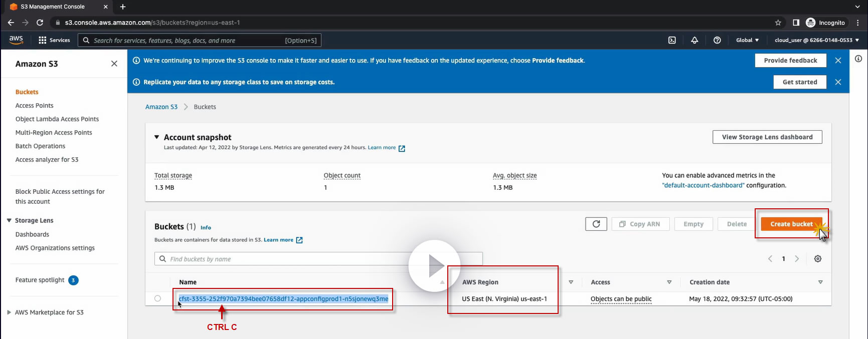Collapse the Storage Lens sidebar group
This screenshot has height=339, width=868.
pos(9,220)
